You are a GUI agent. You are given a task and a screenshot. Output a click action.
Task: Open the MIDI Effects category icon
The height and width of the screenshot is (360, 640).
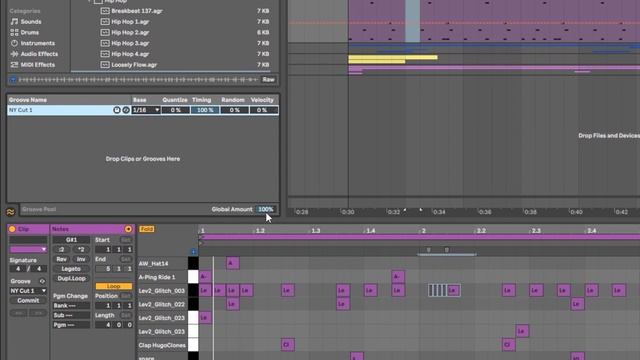14,64
